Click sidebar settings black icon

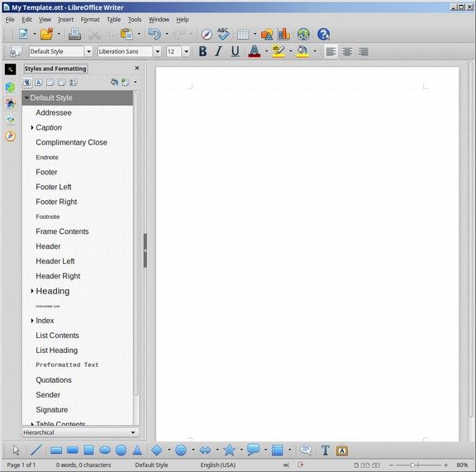(10, 69)
